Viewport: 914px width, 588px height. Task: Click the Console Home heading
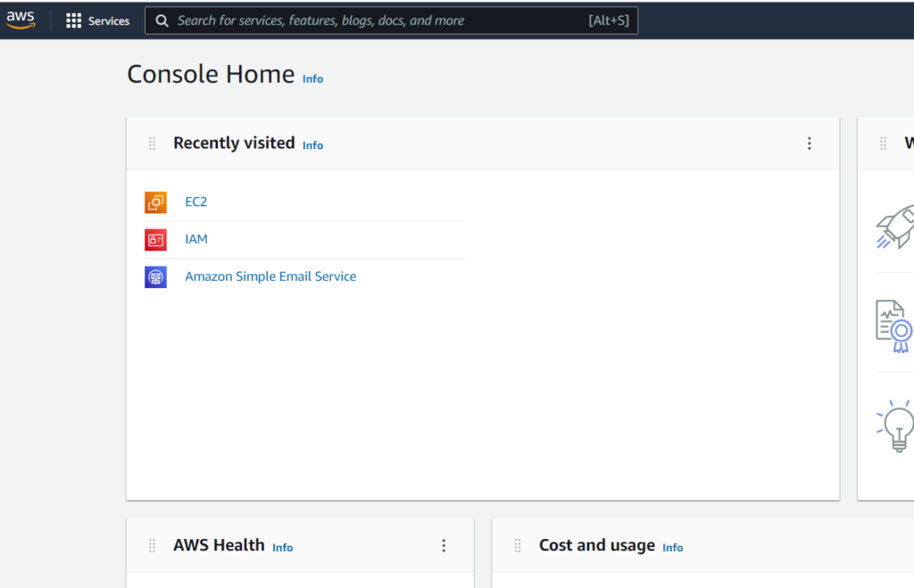click(211, 75)
